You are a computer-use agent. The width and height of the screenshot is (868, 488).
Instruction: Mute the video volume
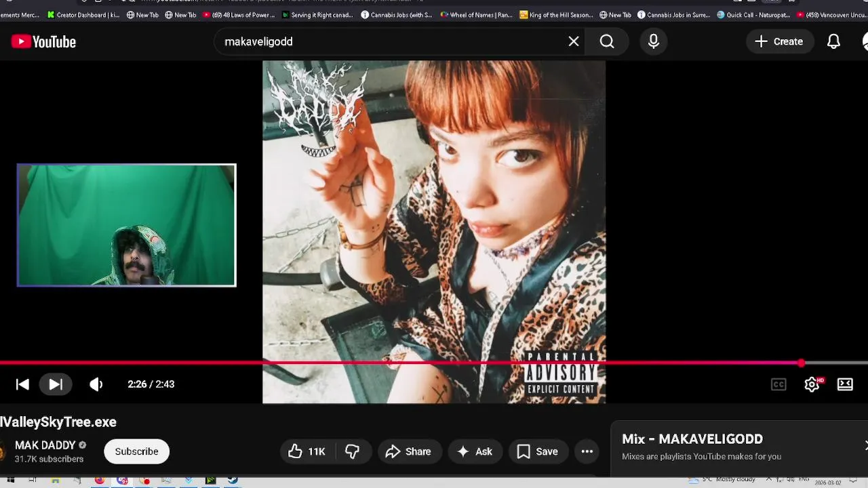pyautogui.click(x=96, y=384)
